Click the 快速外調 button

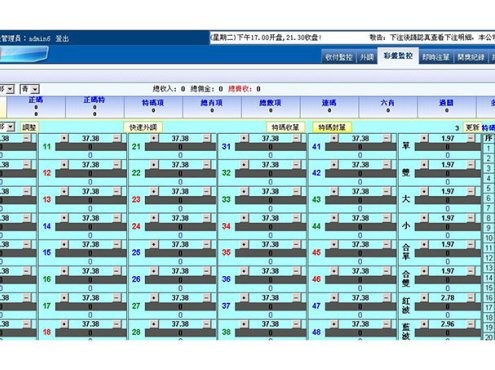pyautogui.click(x=143, y=127)
